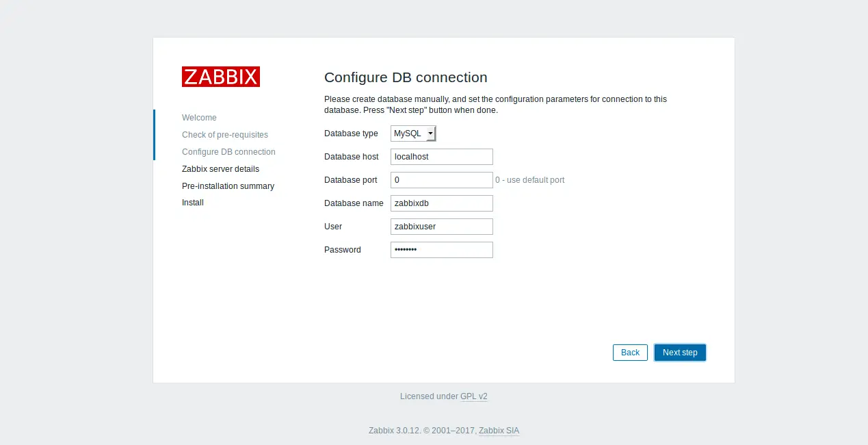The width and height of the screenshot is (868, 445).
Task: Open the GPL v2 license link
Action: click(474, 396)
